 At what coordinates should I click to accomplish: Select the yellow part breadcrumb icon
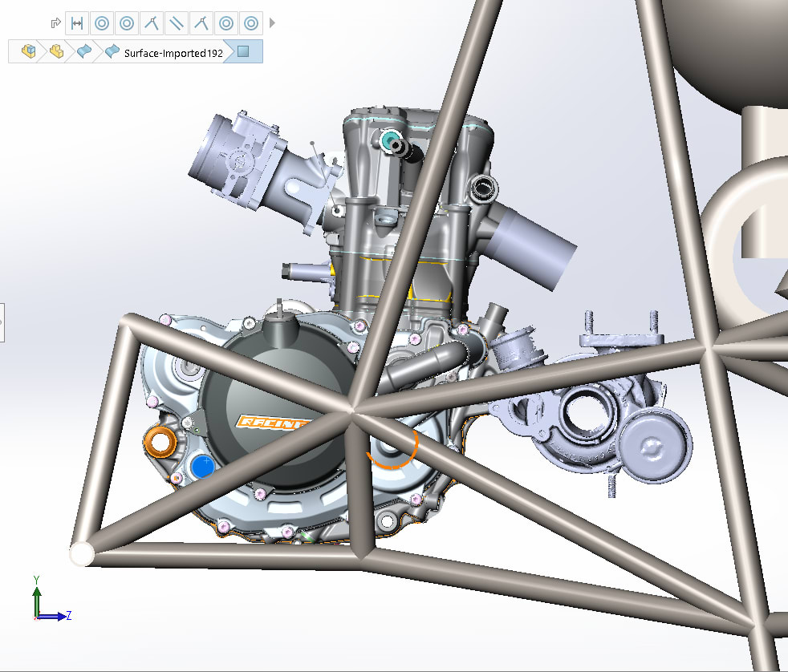point(56,51)
